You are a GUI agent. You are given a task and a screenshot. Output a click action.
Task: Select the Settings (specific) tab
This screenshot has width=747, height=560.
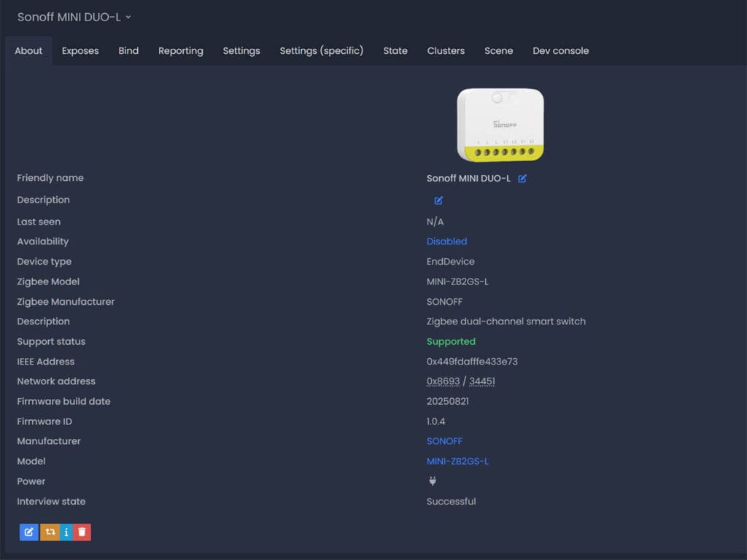coord(321,51)
